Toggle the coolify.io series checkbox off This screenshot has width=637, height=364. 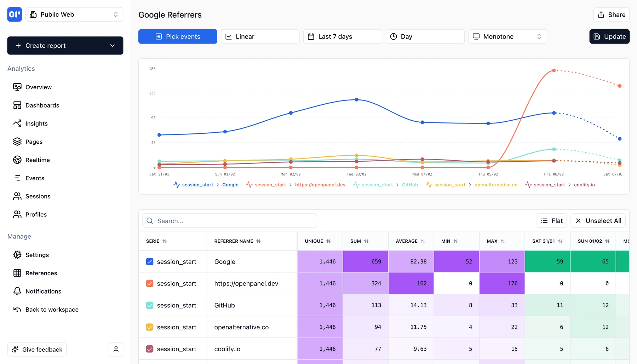tap(149, 349)
